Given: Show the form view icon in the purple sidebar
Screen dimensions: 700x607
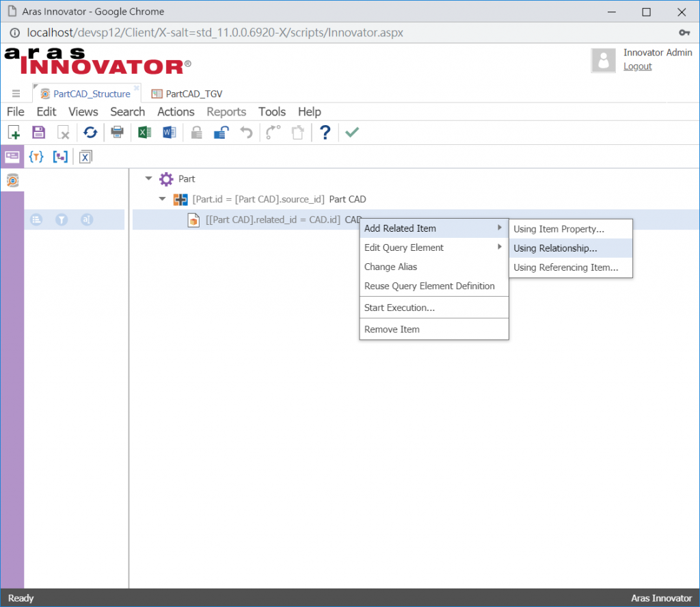Looking at the screenshot, I should (12, 157).
